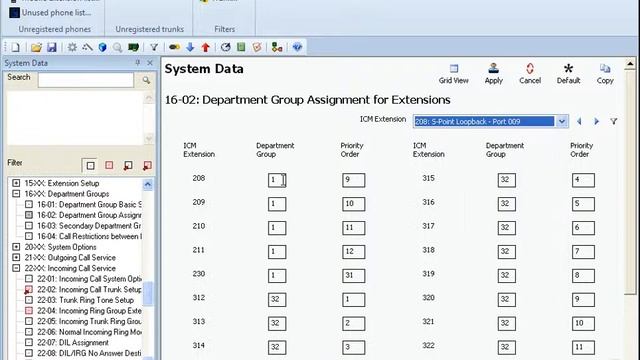Go to next ICM extension arrow
The width and height of the screenshot is (640, 360).
point(596,121)
